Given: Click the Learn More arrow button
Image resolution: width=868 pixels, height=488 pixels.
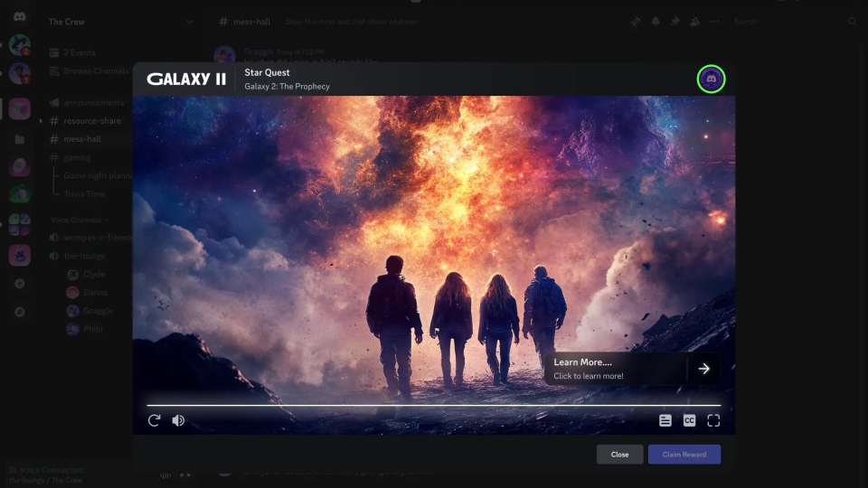Looking at the screenshot, I should coord(703,369).
